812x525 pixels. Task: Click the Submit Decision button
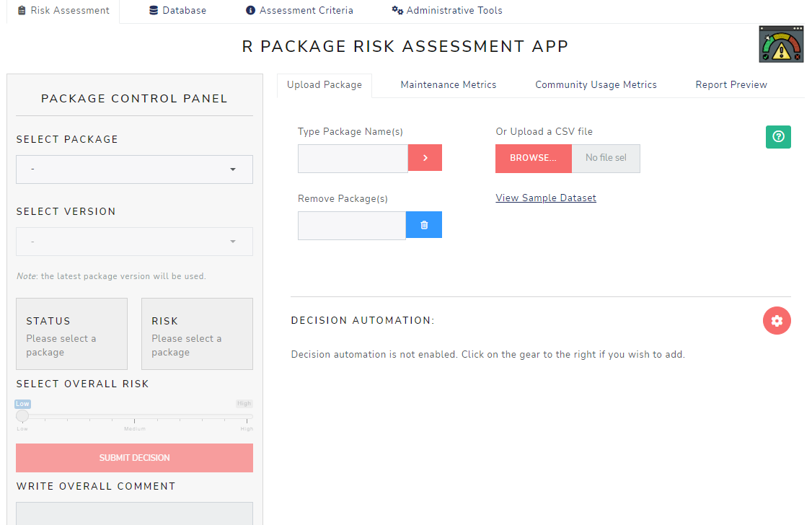click(134, 457)
